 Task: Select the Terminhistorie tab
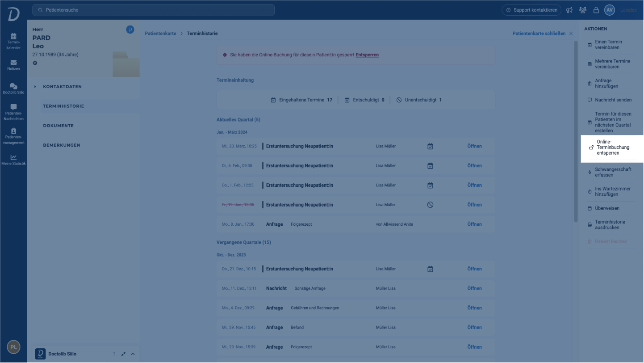[63, 106]
